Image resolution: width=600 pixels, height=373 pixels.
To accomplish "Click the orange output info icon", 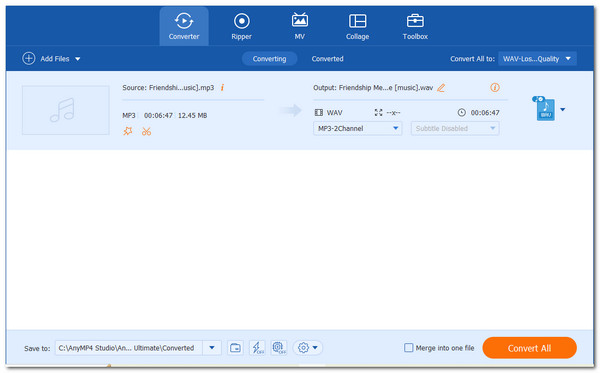I will coord(495,88).
